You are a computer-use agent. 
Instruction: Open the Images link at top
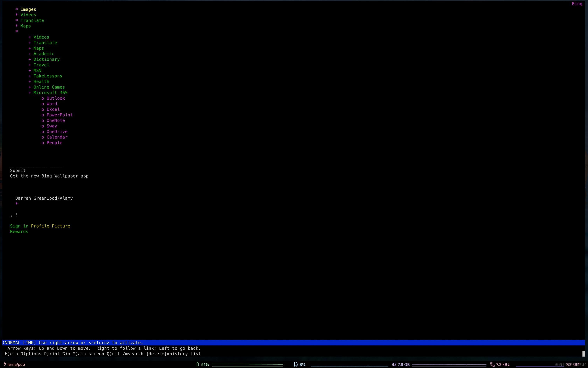(28, 9)
